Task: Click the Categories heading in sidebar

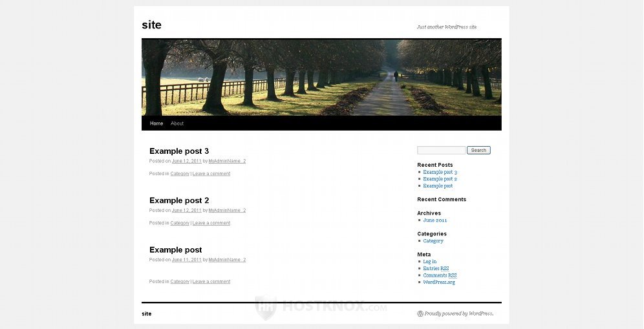Action: pos(432,234)
